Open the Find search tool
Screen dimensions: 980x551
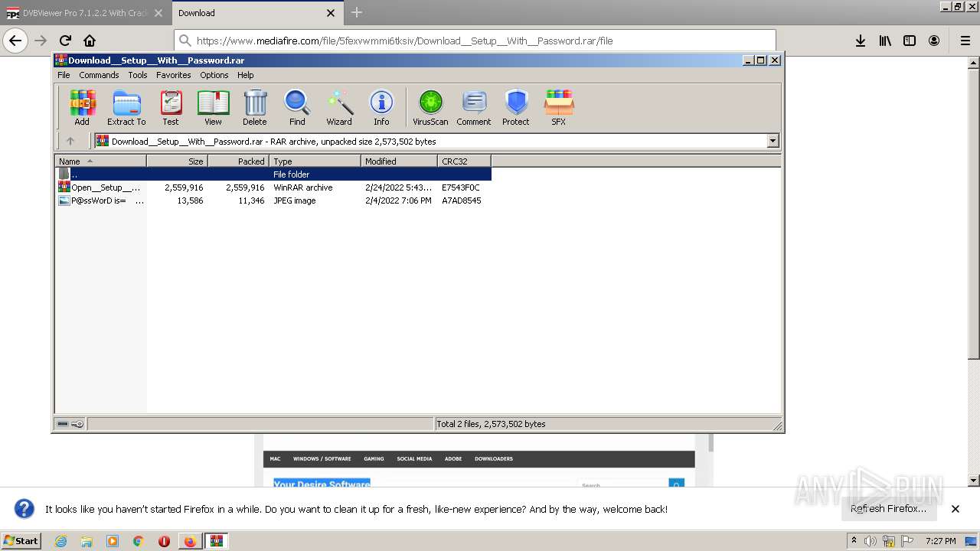[x=297, y=107]
